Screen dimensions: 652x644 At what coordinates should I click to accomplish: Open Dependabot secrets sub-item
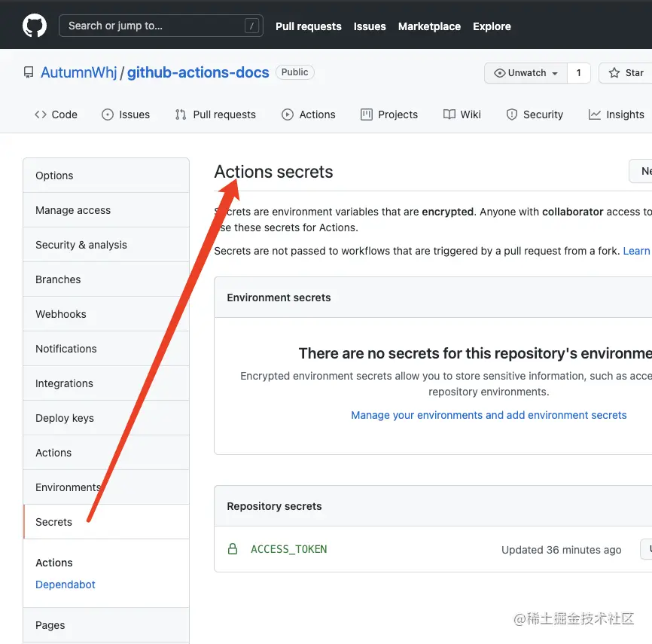(66, 584)
